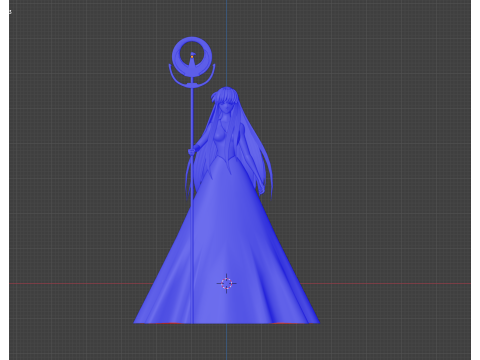480x360 pixels.
Task: Click the orange origin point inside the staff ring
Action: tap(192, 57)
